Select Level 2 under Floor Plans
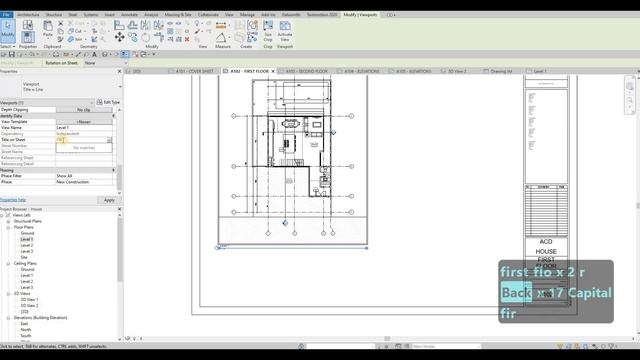Viewport: 640px width, 360px height. [x=27, y=245]
